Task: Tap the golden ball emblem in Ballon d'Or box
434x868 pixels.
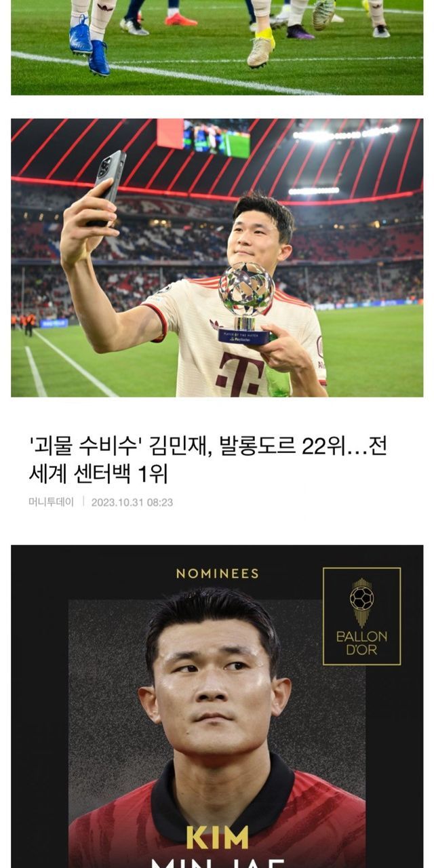Action: (361, 599)
